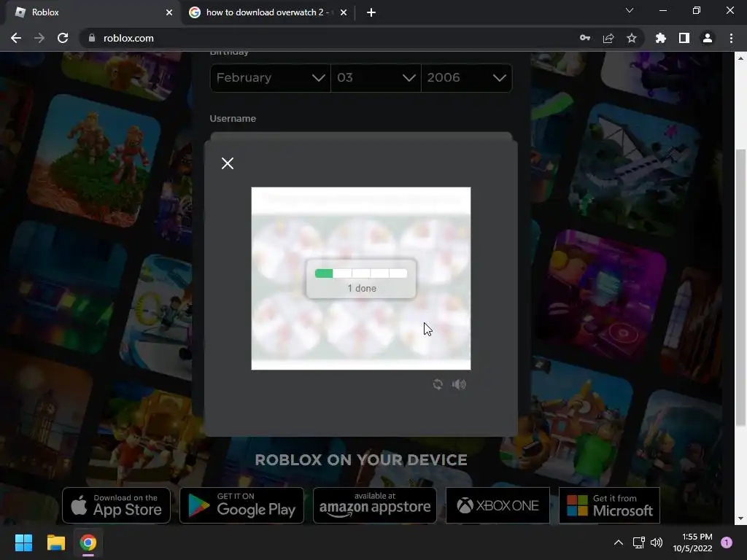Open the tab search chevron in title bar

630,10
